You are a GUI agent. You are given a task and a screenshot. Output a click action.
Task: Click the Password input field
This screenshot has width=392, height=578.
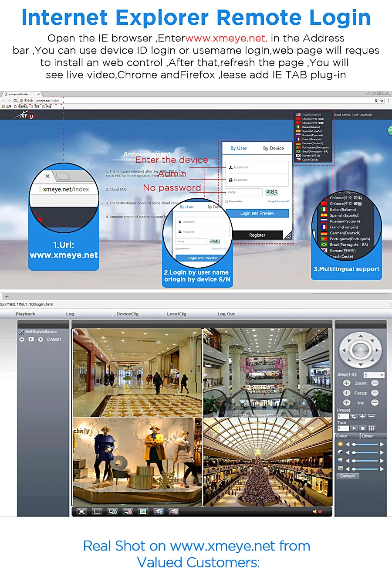point(257,180)
